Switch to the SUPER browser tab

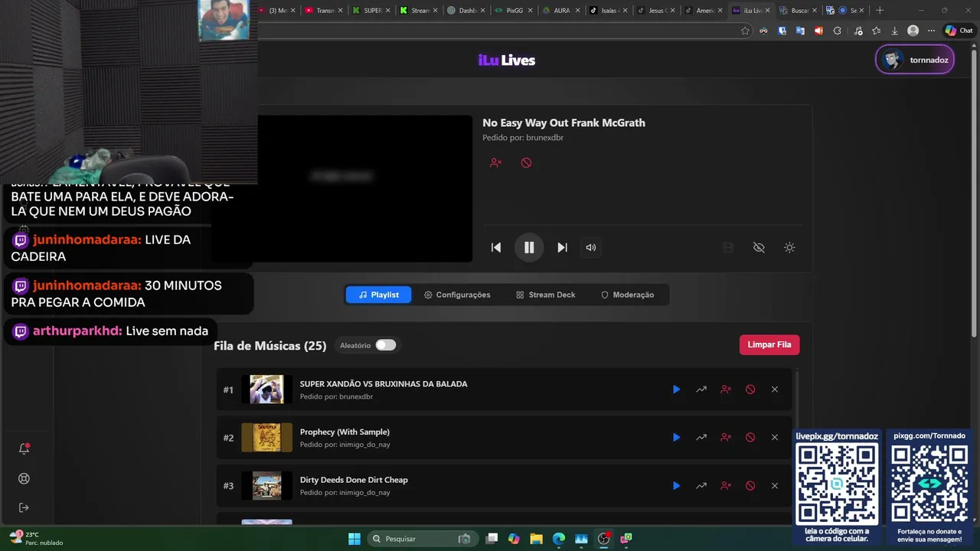click(x=371, y=11)
